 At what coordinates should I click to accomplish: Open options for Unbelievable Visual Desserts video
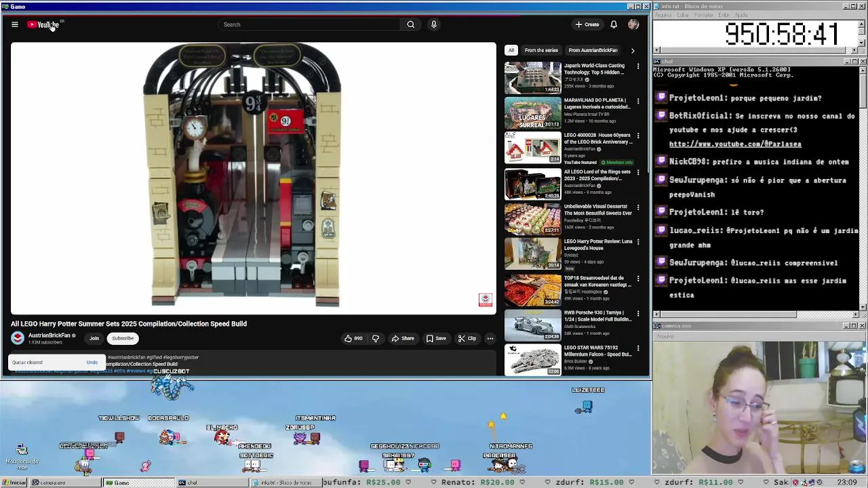pos(638,207)
